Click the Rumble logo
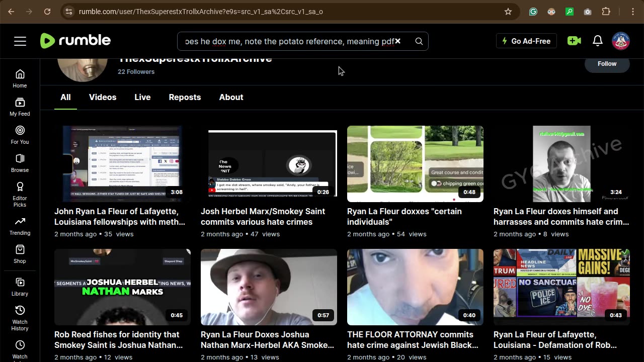 click(x=75, y=41)
